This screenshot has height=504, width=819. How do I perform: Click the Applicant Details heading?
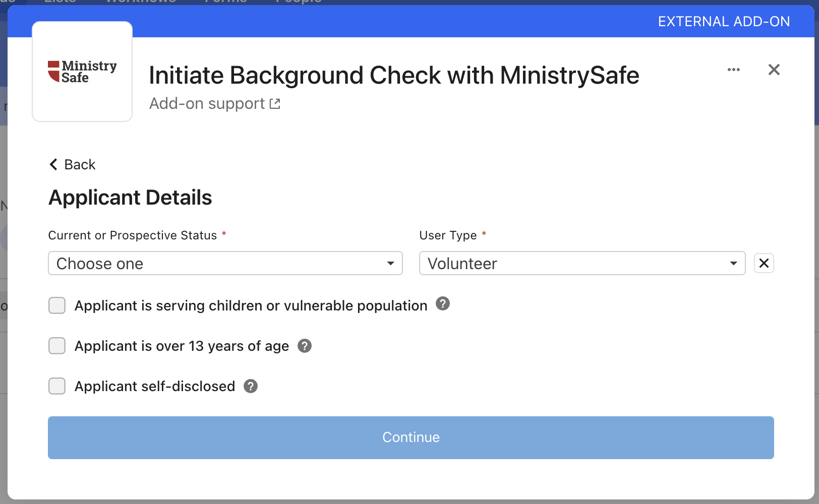pos(130,198)
